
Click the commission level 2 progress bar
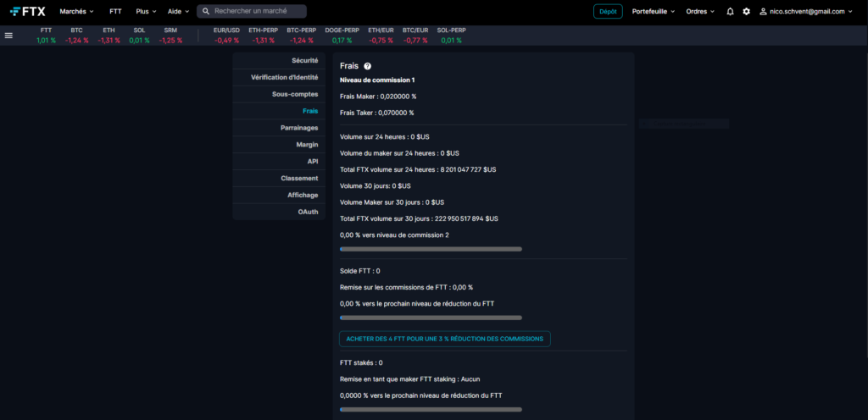click(x=431, y=249)
